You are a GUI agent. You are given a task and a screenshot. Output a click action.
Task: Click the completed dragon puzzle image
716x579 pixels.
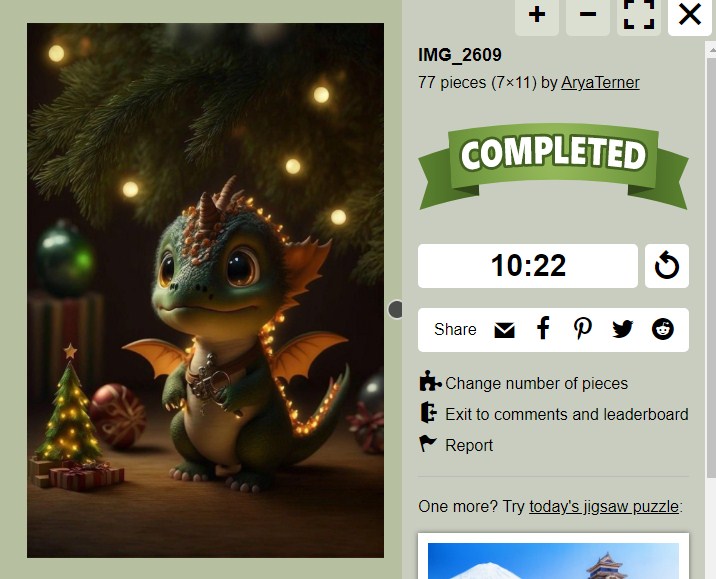pyautogui.click(x=205, y=290)
